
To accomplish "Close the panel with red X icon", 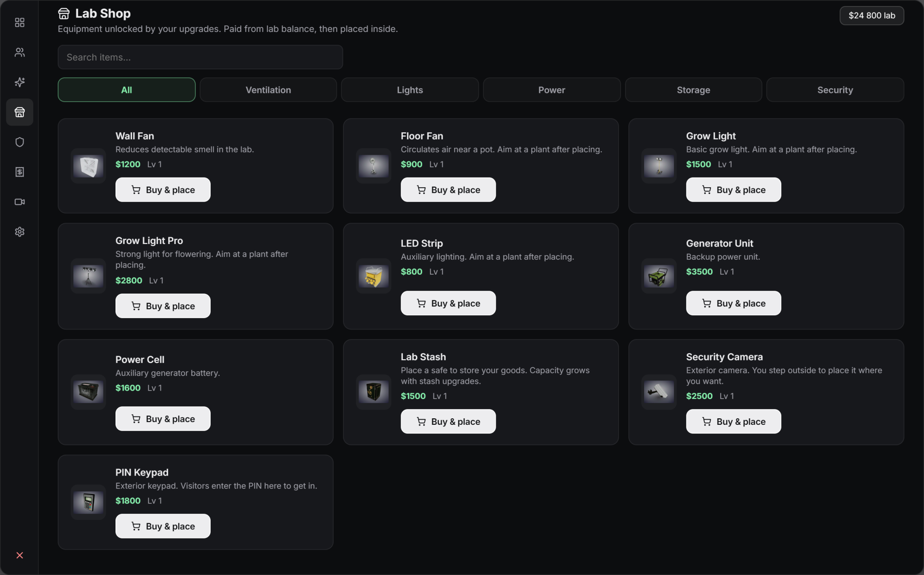I will coord(19,555).
